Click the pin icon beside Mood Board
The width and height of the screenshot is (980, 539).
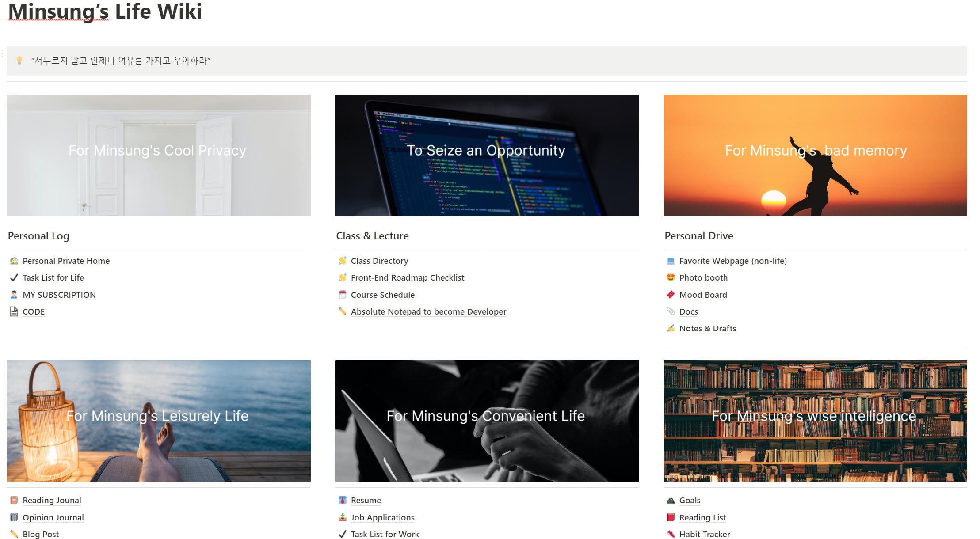(671, 295)
